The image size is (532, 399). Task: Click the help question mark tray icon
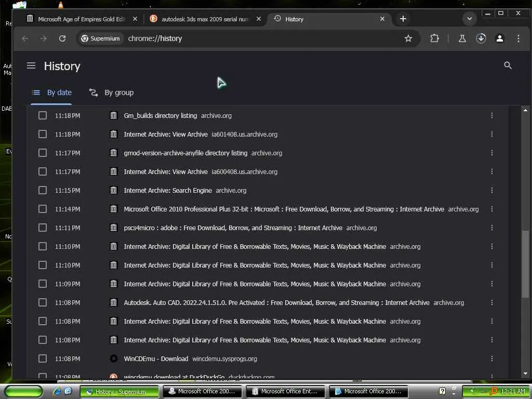coord(443,392)
